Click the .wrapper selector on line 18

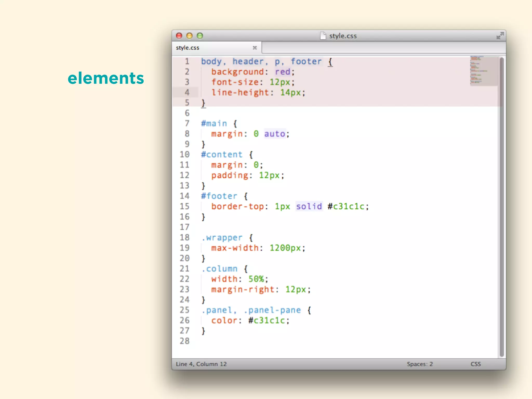[x=222, y=238]
